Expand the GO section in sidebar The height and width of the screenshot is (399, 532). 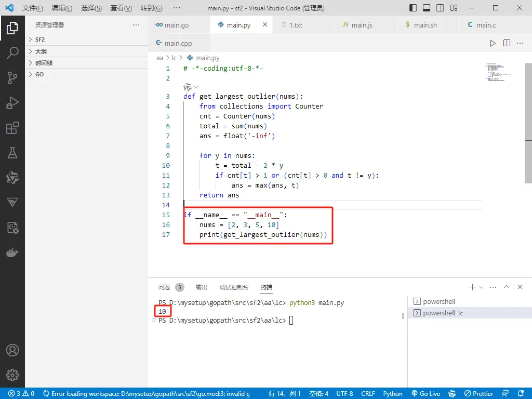(87, 74)
